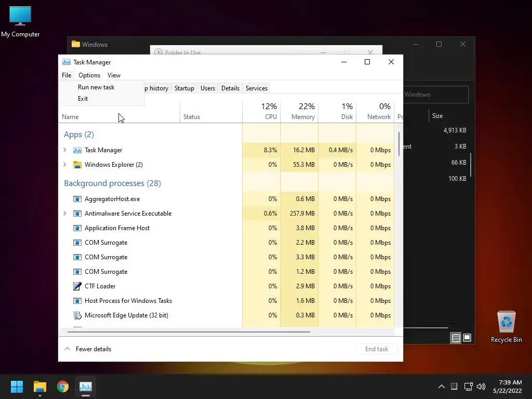Screen dimensions: 532x399
Task: Expand the Task Manager app row
Action: coord(65,150)
